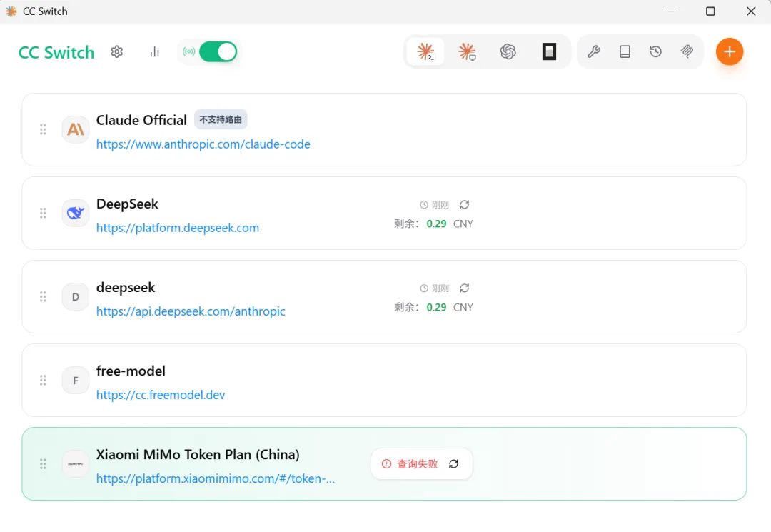Click the CC Switch green logo text
771x532 pixels.
(x=56, y=52)
